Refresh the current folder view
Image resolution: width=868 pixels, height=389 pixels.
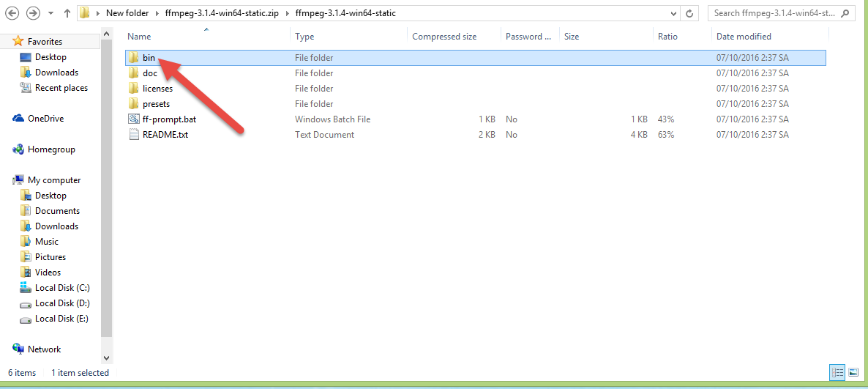click(689, 13)
